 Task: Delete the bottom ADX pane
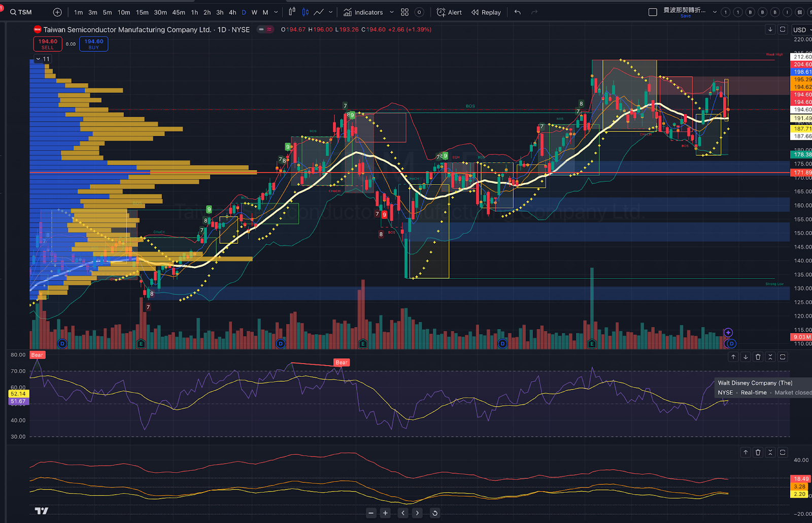pos(758,452)
